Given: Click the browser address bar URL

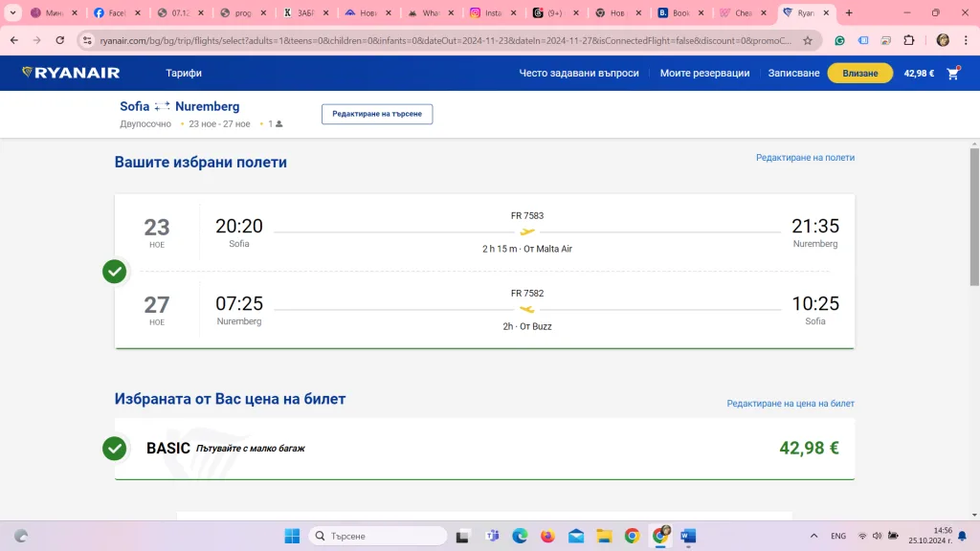Looking at the screenshot, I should pos(445,40).
